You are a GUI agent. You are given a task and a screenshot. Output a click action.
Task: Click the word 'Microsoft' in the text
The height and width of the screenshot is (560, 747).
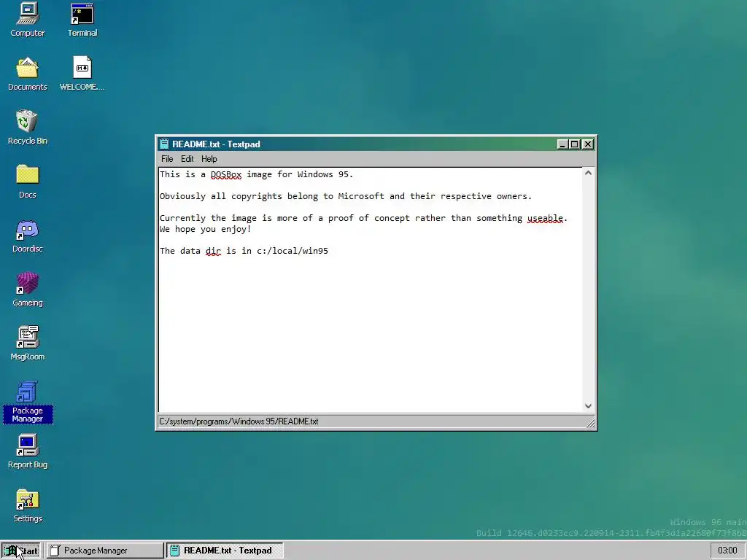pos(361,196)
